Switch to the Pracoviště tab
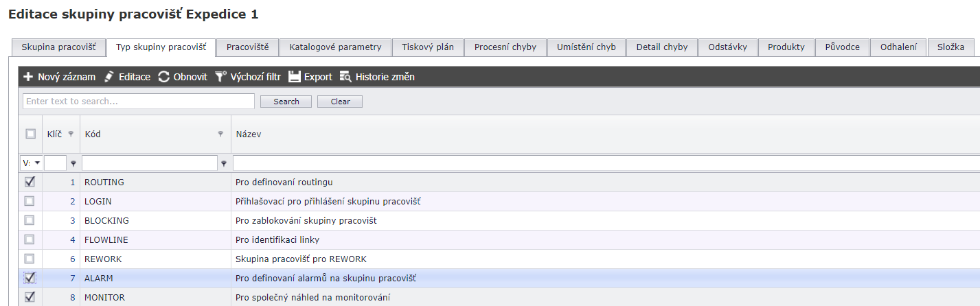Screen dimensions: 980x306 [x=248, y=47]
